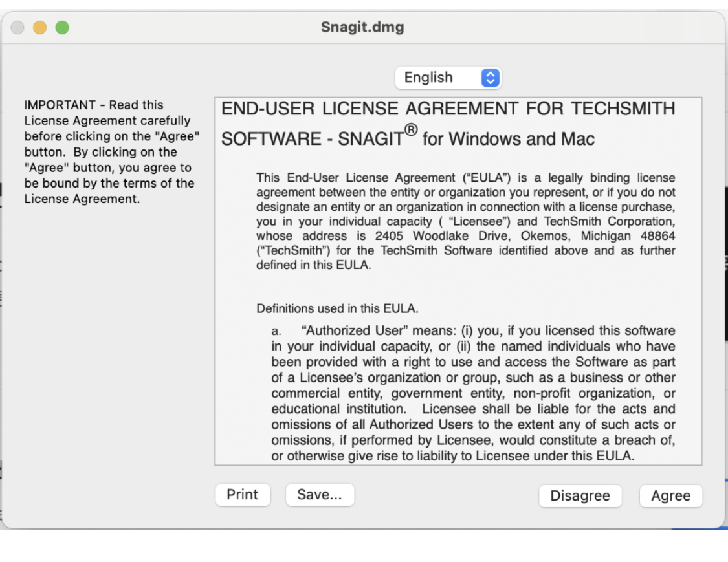Zoom window with the green button

(x=62, y=27)
